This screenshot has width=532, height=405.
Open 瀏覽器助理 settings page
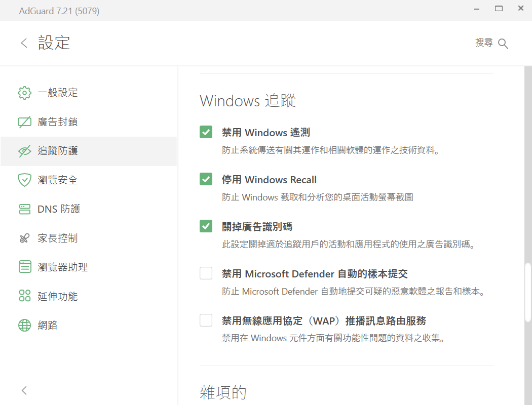pos(89,267)
